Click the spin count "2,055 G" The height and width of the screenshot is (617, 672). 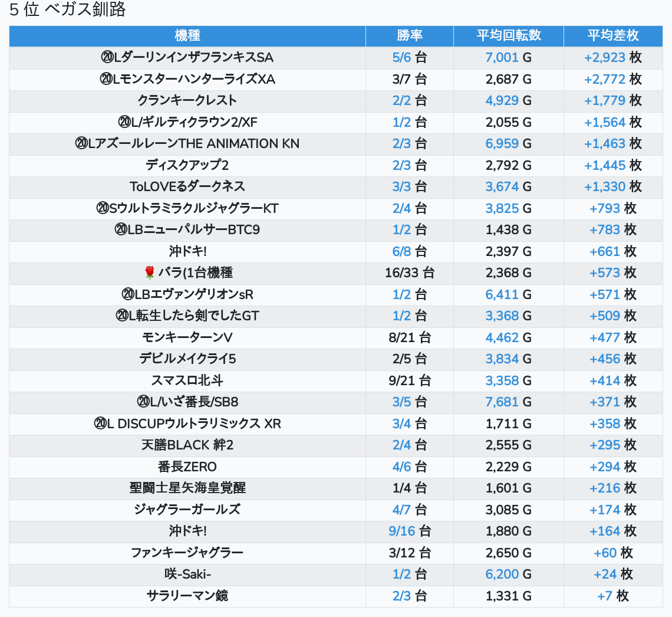tap(509, 122)
